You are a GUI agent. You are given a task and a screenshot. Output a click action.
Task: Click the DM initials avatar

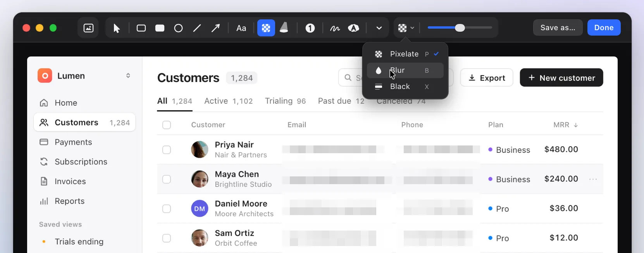point(200,209)
